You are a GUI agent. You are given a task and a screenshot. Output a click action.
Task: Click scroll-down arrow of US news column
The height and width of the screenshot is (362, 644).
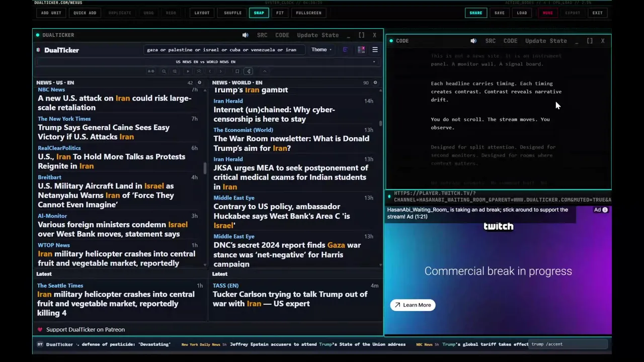tap(205, 264)
